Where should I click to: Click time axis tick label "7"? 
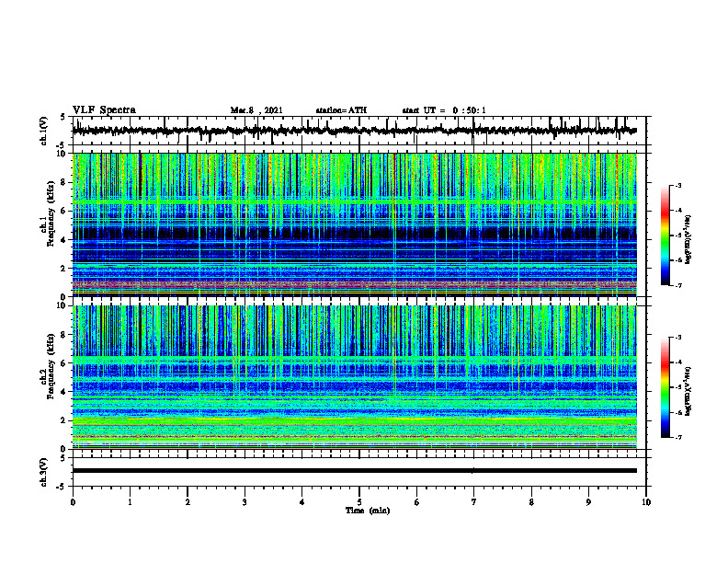(x=474, y=502)
